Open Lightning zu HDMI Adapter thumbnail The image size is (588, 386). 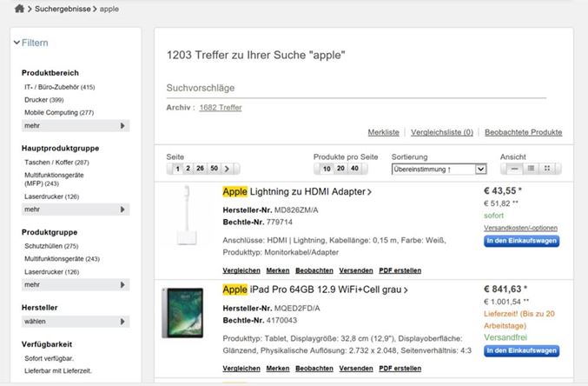[187, 216]
